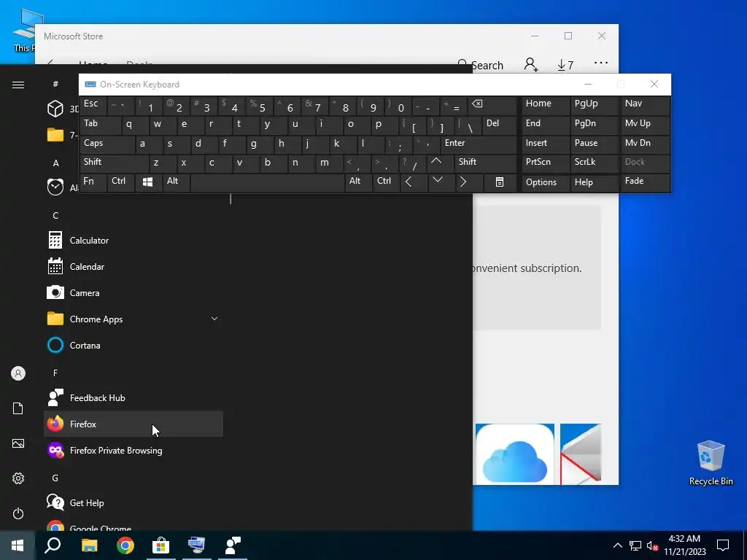Select the Recycle Bin desktop icon
The image size is (747, 560).
(x=711, y=462)
